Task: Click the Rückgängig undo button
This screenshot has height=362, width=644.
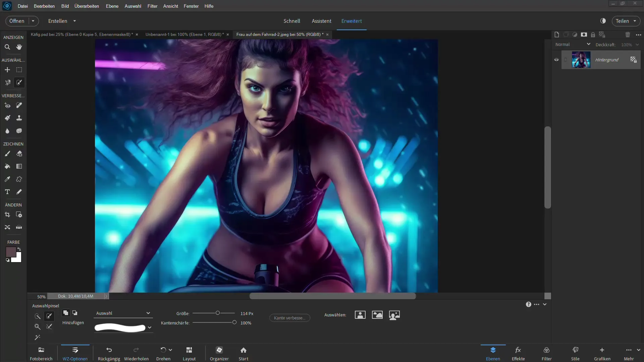Action: pyautogui.click(x=109, y=353)
